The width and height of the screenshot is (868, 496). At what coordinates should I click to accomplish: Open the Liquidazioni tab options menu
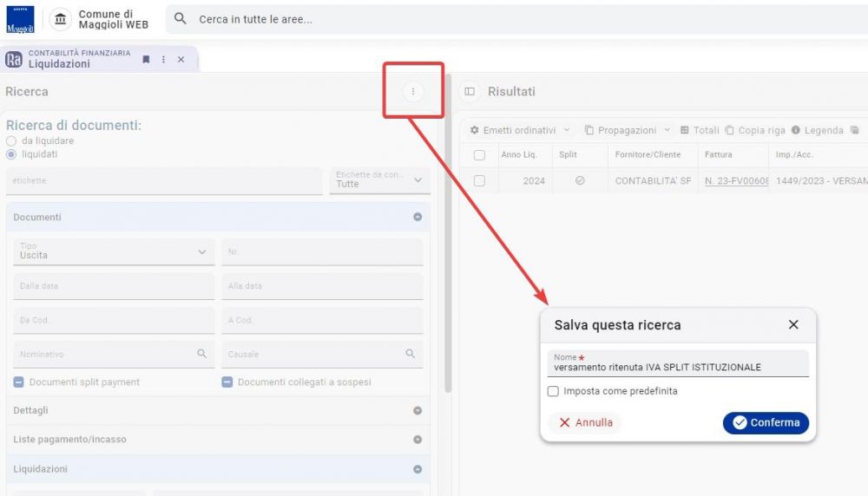tap(163, 59)
